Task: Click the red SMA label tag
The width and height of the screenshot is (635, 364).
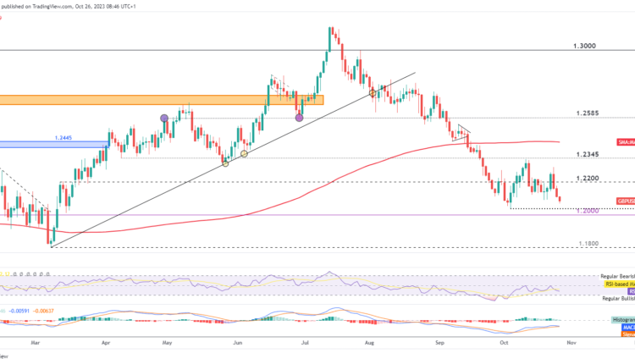Action: pyautogui.click(x=625, y=143)
